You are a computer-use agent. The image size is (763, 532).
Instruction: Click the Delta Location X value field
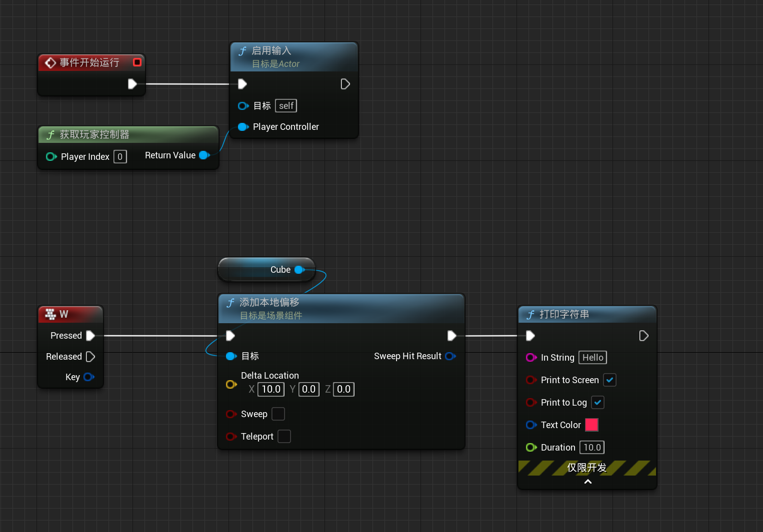click(270, 389)
